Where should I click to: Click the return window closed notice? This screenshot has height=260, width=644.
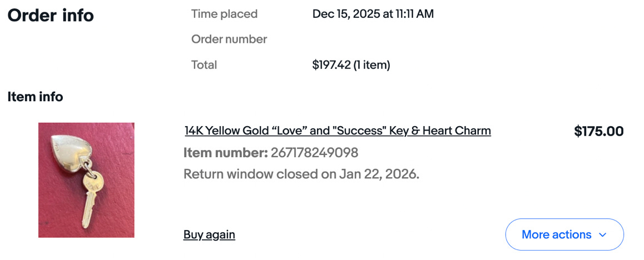301,174
